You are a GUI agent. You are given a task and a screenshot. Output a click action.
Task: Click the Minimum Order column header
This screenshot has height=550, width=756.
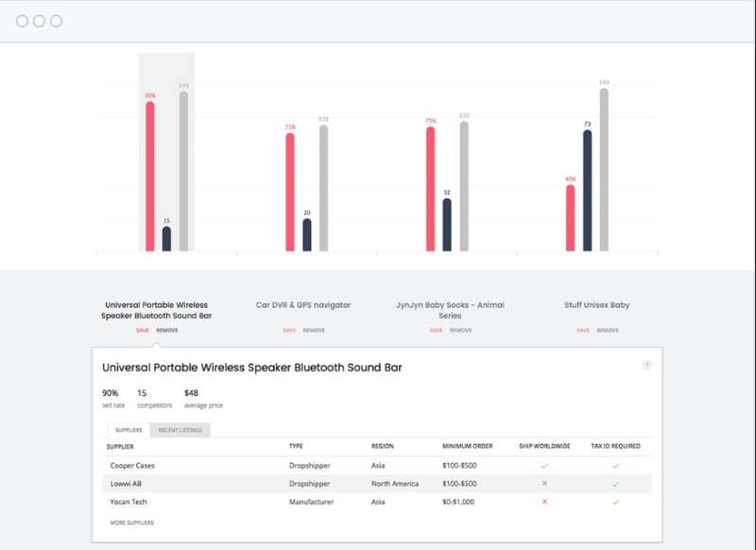[x=467, y=446]
